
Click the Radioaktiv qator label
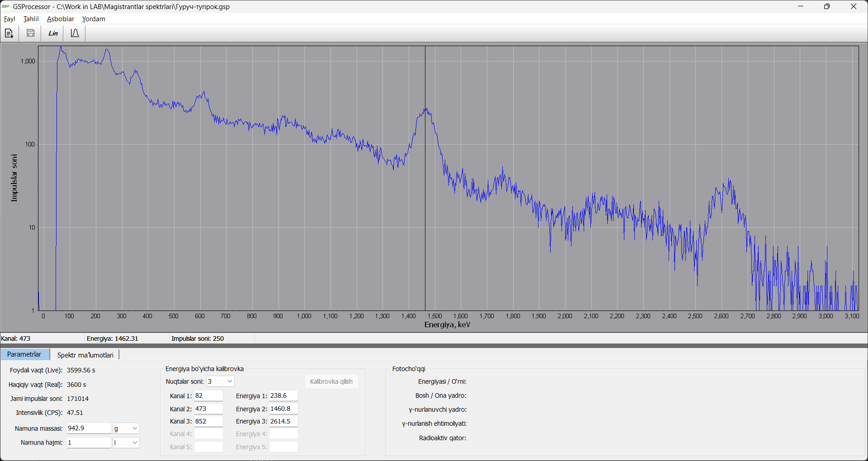pos(443,438)
